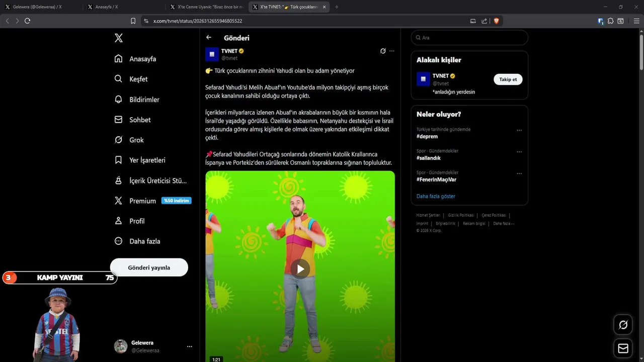Click @tvnet handle in the post header
Viewport: 644px width, 362px height.
229,58
